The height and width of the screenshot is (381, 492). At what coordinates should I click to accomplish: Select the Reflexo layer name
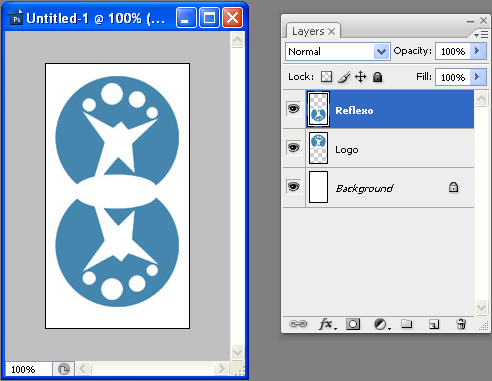pos(354,110)
